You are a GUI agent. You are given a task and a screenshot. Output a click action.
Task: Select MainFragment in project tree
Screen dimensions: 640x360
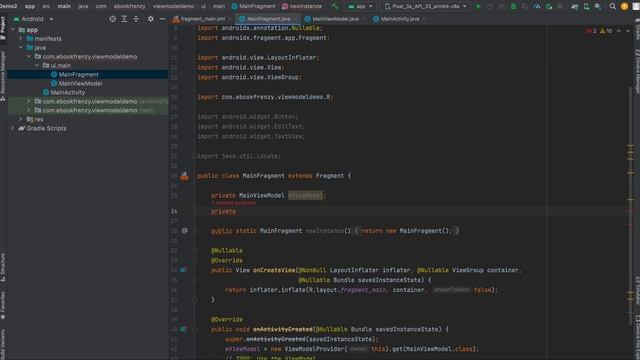(x=78, y=74)
